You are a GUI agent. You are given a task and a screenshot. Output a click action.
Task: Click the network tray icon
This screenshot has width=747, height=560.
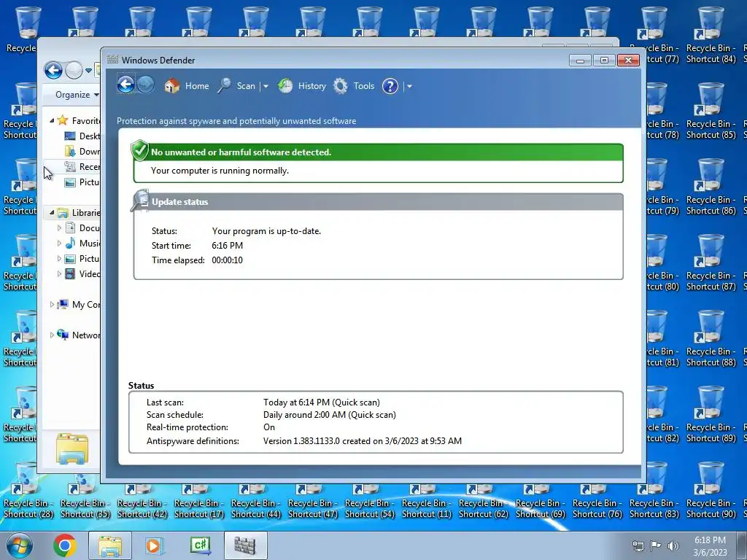tap(638, 545)
